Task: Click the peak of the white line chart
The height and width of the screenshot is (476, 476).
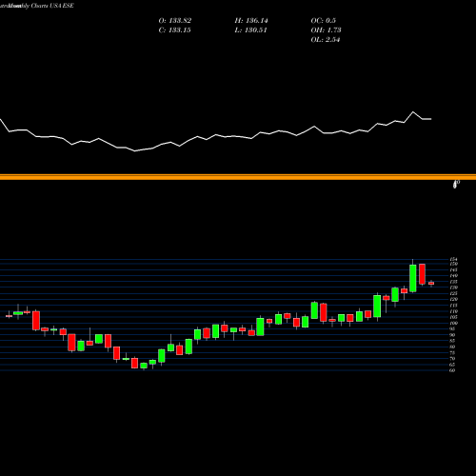Action: pyautogui.click(x=413, y=112)
